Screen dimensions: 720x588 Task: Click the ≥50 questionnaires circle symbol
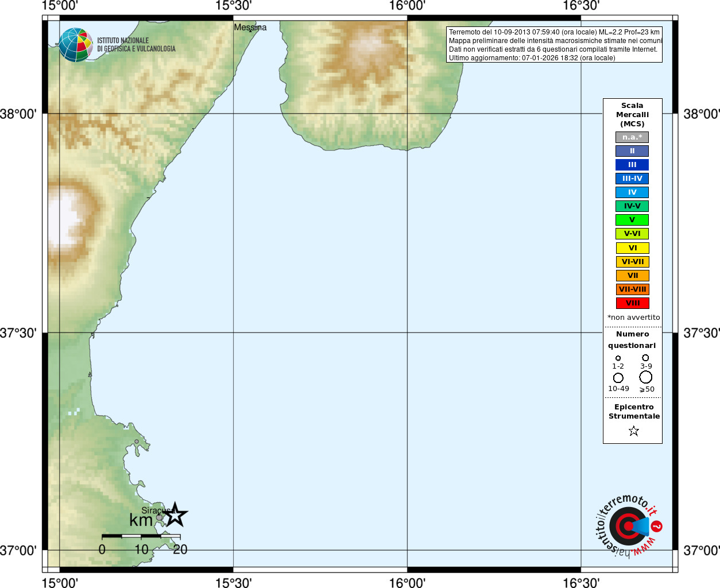pos(646,377)
